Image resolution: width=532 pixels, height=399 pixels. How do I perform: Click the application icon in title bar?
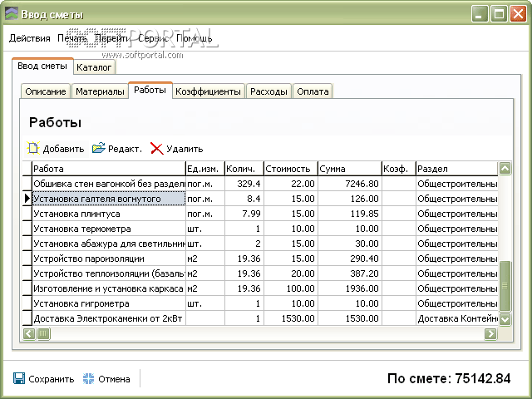click(12, 14)
